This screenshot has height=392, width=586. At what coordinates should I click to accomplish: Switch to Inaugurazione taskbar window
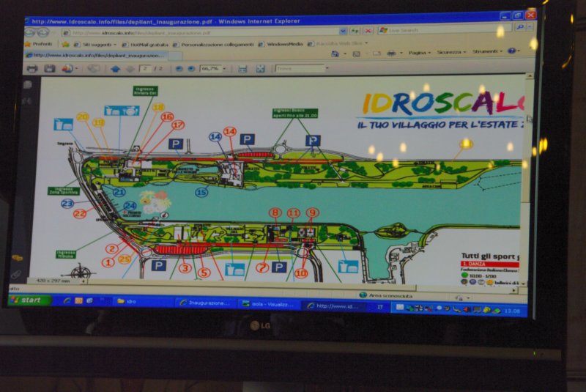pyautogui.click(x=205, y=303)
